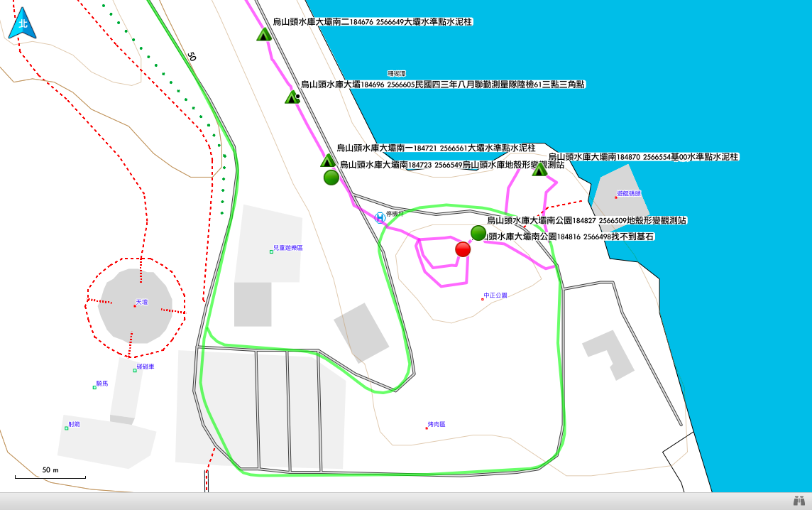The width and height of the screenshot is (812, 510).
Task: Click the 烤肉區 point of interest
Action: (x=436, y=425)
